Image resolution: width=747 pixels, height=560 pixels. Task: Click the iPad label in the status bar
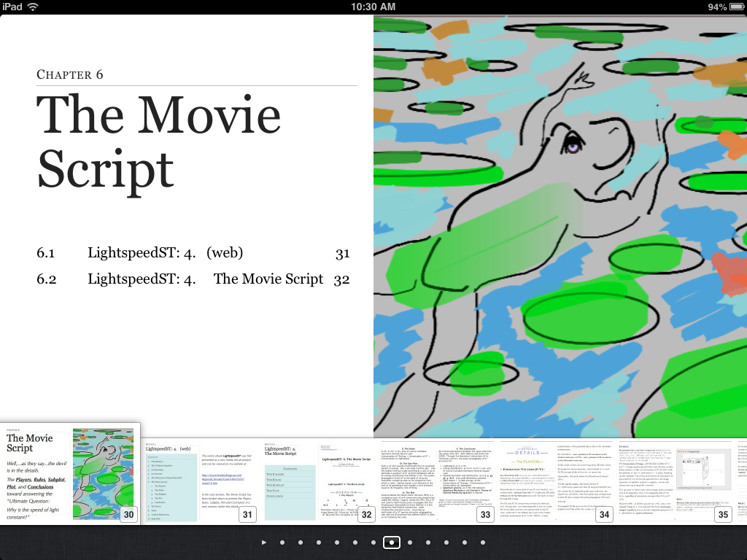12,7
